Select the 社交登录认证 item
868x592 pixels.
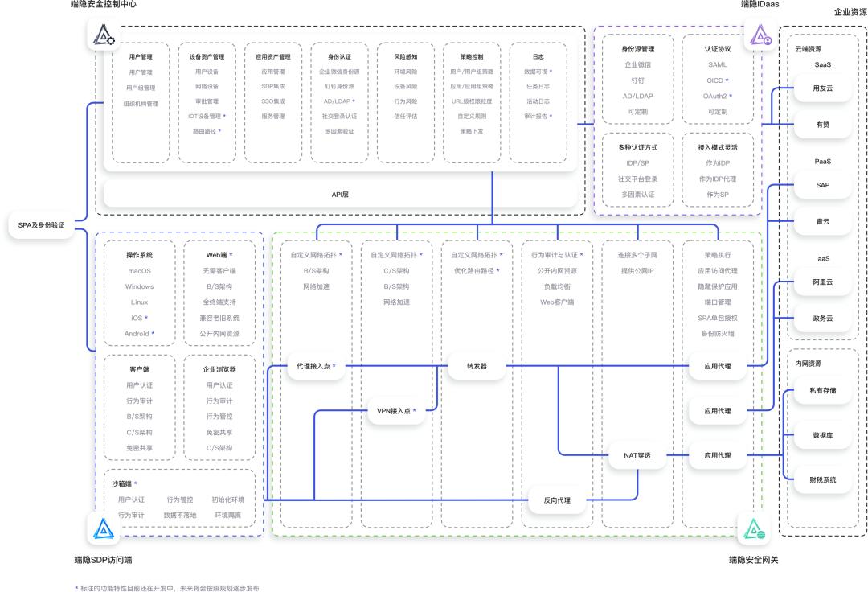click(x=339, y=117)
